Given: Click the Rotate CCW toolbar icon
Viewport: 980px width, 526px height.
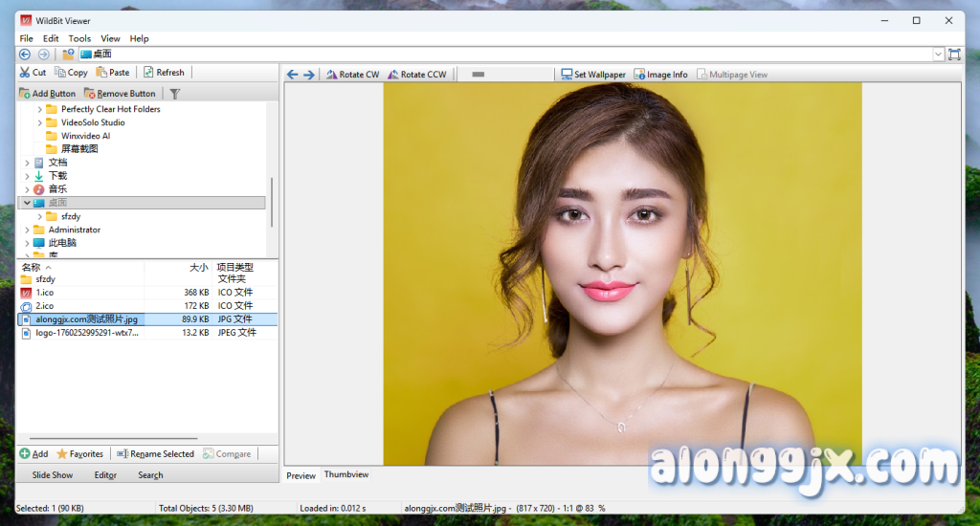Looking at the screenshot, I should point(393,75).
